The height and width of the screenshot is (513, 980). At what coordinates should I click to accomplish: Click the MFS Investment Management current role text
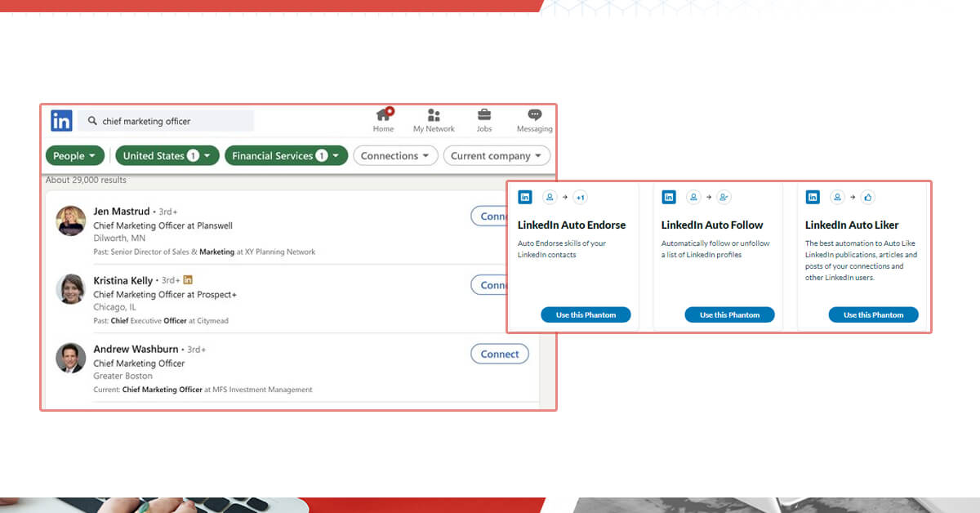(x=203, y=390)
